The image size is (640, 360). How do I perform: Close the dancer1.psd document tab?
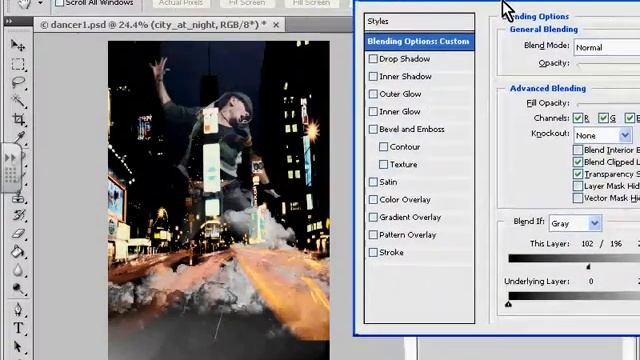pyautogui.click(x=276, y=25)
